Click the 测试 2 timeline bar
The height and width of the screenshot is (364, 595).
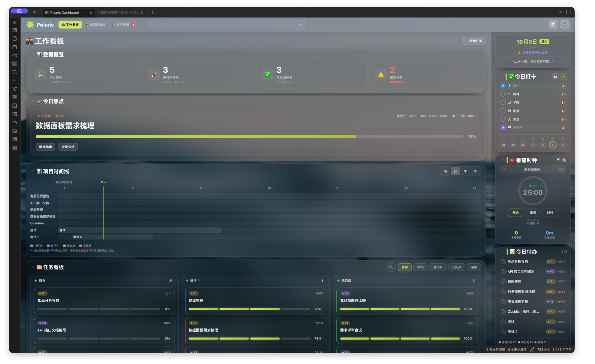click(112, 237)
